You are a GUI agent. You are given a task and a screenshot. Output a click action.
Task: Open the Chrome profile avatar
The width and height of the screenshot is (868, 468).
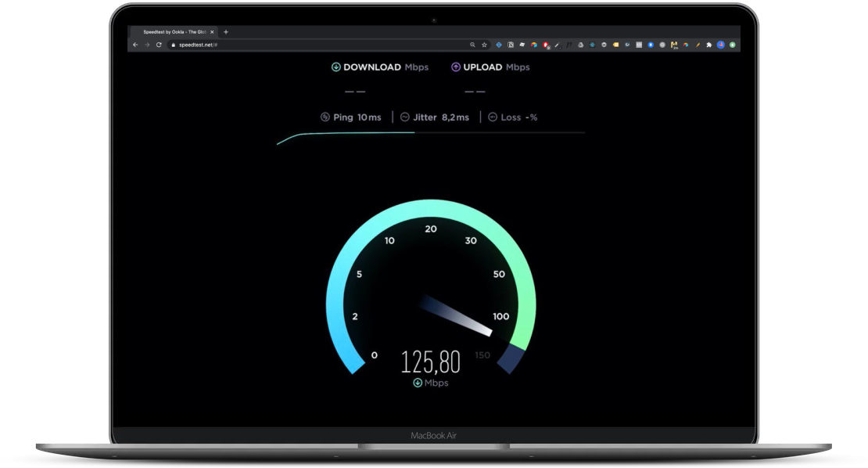(721, 45)
